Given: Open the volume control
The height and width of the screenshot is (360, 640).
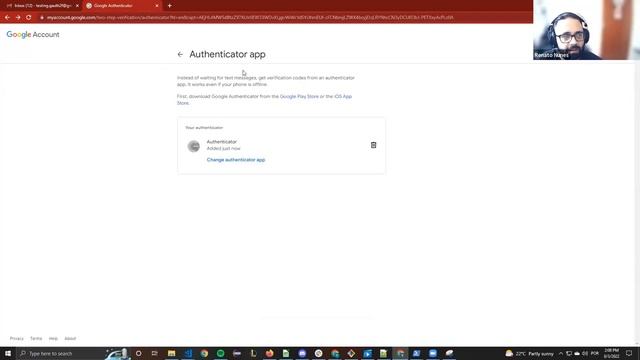Looking at the screenshot, I should [x=585, y=353].
